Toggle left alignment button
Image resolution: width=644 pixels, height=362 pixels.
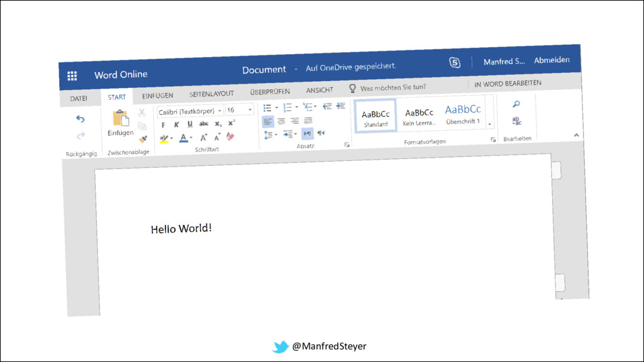[268, 121]
